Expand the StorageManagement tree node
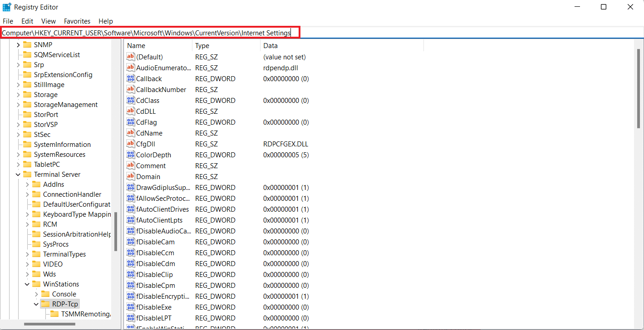The width and height of the screenshot is (644, 330). 18,105
